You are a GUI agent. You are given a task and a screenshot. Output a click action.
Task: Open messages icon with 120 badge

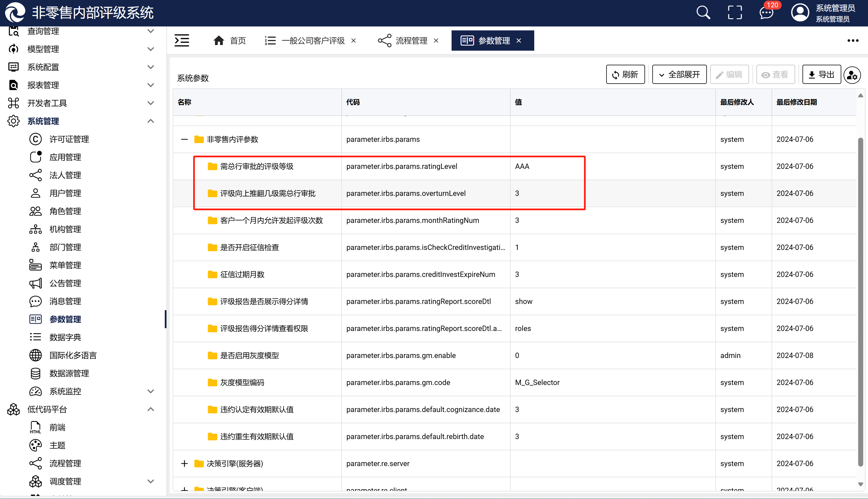766,13
